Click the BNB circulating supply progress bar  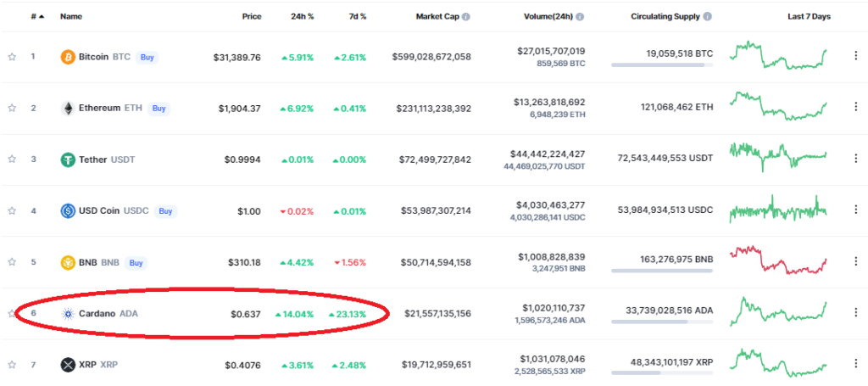[662, 271]
